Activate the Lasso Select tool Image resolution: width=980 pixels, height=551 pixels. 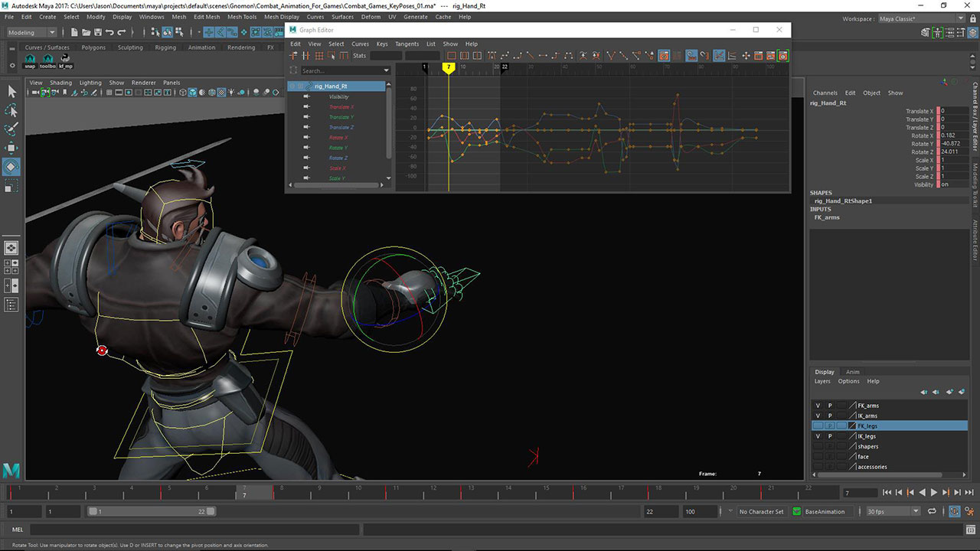[11, 110]
